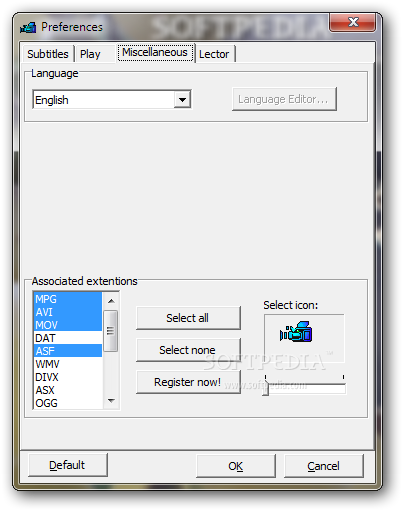Image resolution: width=403 pixels, height=511 pixels.
Task: Select the Miscellaneous tab
Action: (x=155, y=53)
